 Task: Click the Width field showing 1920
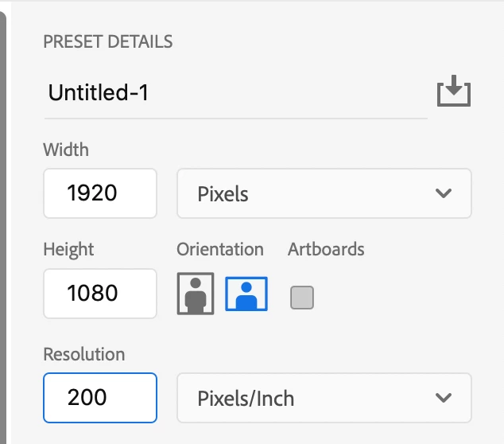click(x=100, y=193)
